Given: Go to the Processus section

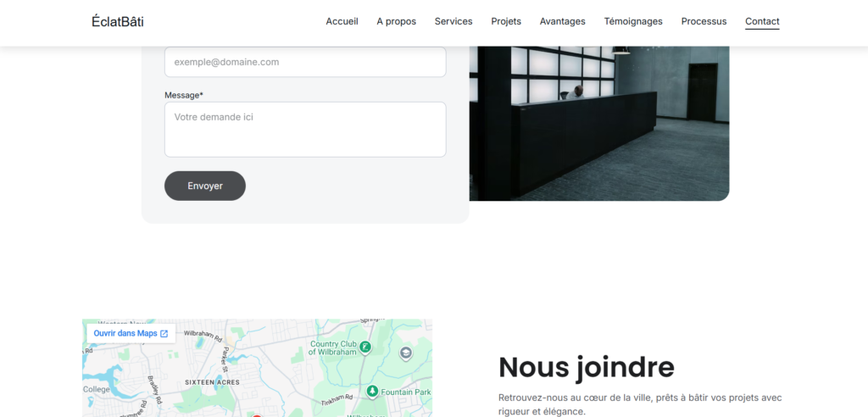Looking at the screenshot, I should click(x=704, y=22).
